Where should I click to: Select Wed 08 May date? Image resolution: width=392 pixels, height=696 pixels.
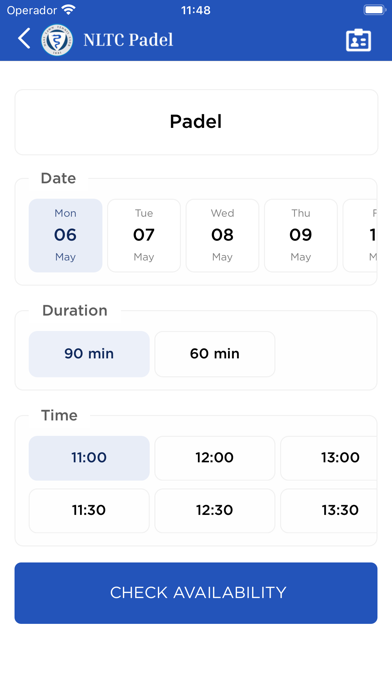(x=222, y=235)
